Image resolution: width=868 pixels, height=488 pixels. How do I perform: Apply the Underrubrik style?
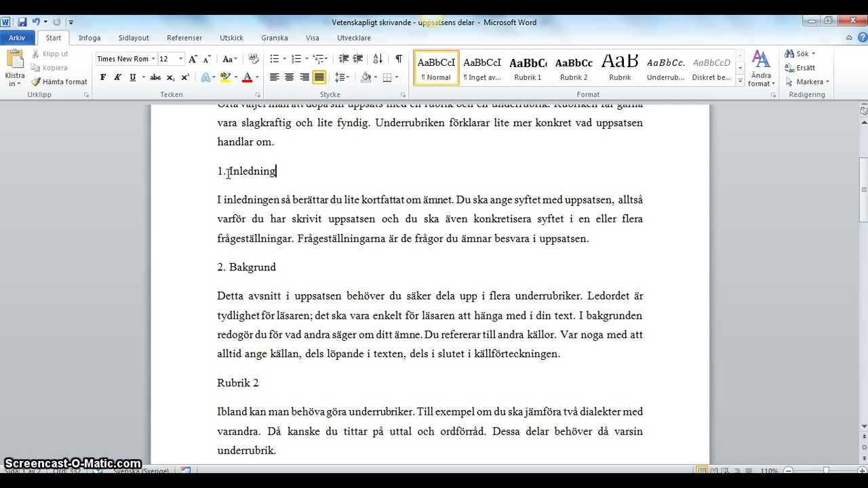point(666,68)
